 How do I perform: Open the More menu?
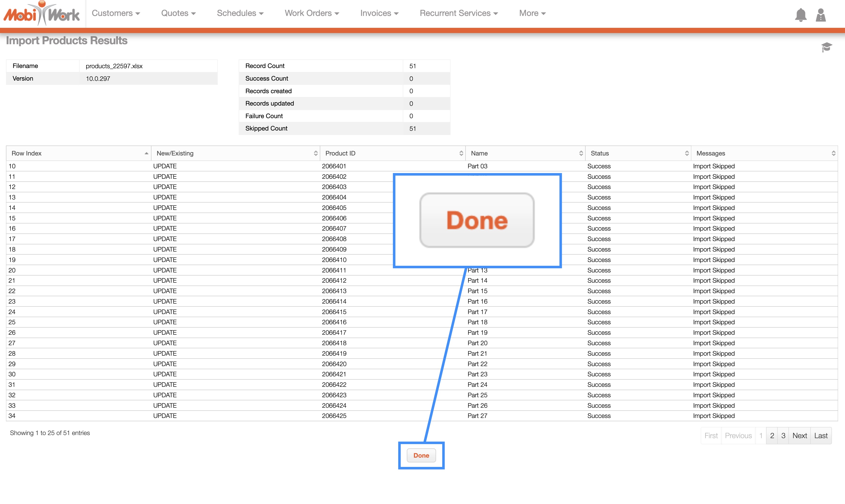pos(532,13)
